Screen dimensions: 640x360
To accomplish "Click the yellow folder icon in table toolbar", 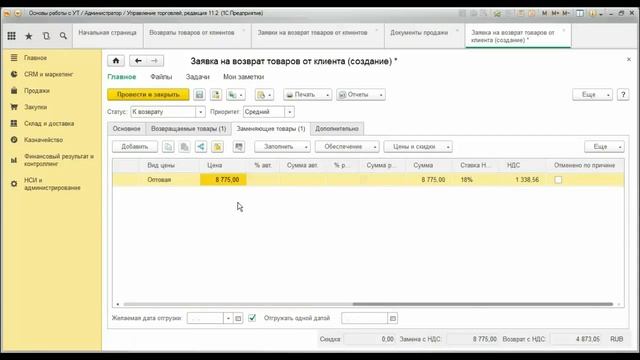I will point(218,147).
